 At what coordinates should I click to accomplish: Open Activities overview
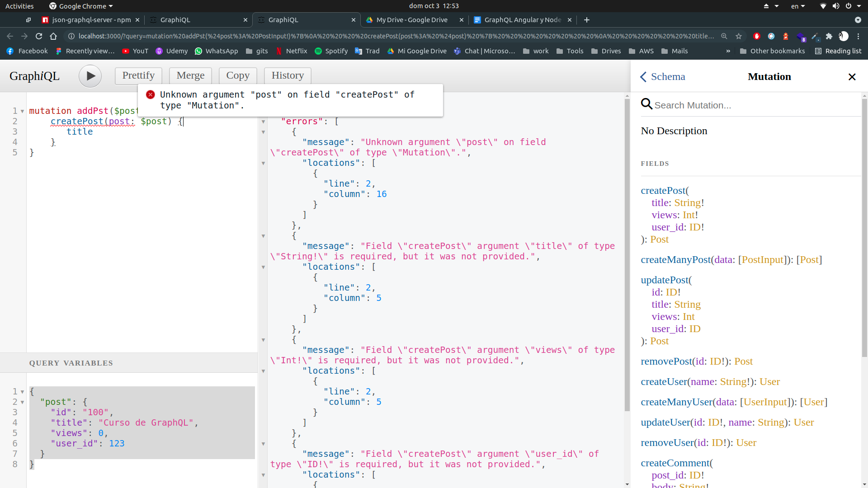point(19,6)
